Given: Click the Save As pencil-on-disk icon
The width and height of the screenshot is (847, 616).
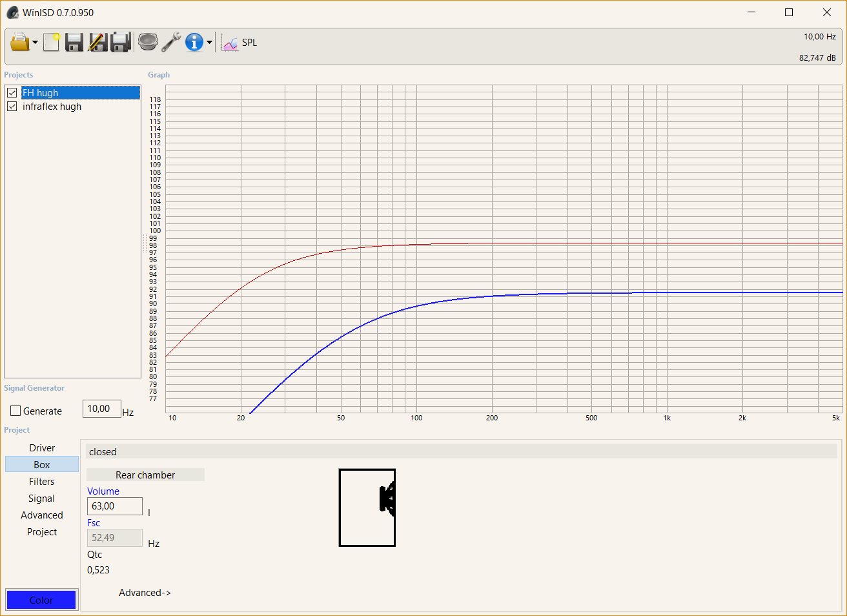Looking at the screenshot, I should [97, 43].
